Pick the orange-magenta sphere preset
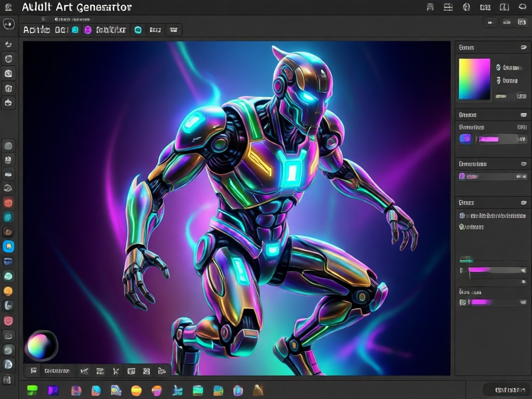532x399 pixels. click(x=156, y=391)
